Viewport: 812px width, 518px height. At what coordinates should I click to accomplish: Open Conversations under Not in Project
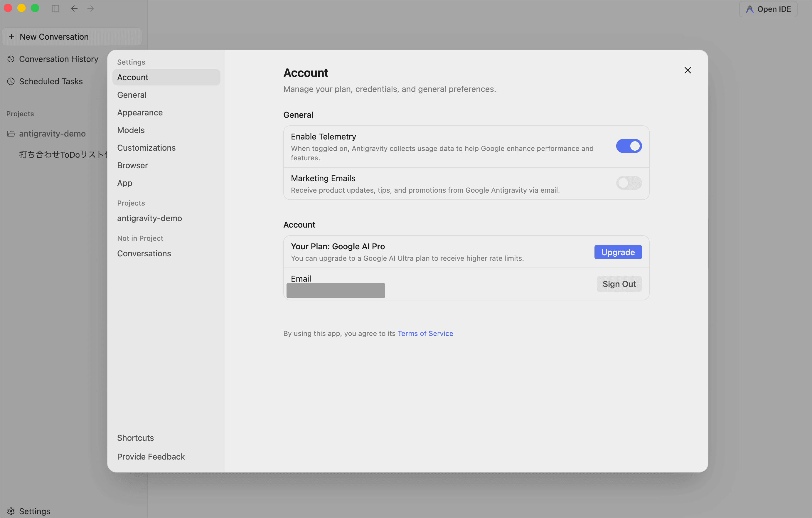(166, 253)
